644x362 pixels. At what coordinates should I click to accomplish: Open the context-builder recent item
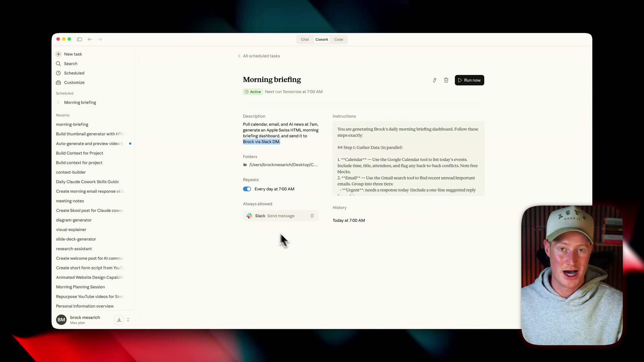(x=71, y=172)
